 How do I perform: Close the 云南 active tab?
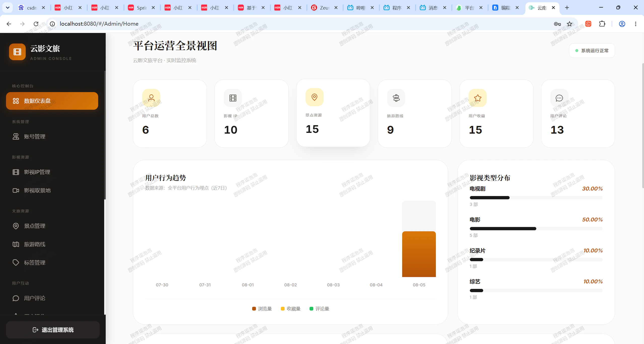(553, 8)
